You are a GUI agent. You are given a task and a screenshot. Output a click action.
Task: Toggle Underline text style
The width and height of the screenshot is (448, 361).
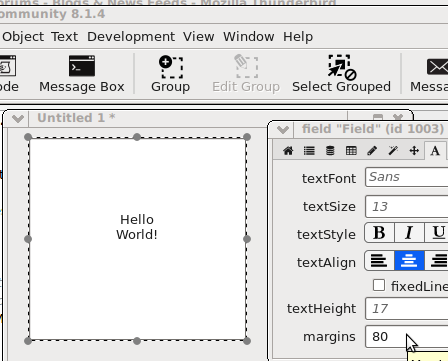click(x=437, y=233)
